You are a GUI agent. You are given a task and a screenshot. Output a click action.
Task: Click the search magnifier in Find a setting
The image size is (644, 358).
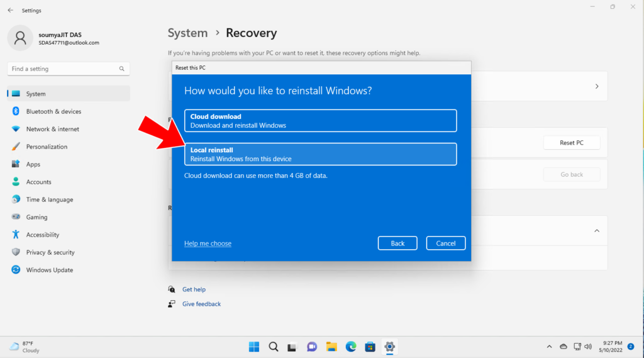(121, 69)
